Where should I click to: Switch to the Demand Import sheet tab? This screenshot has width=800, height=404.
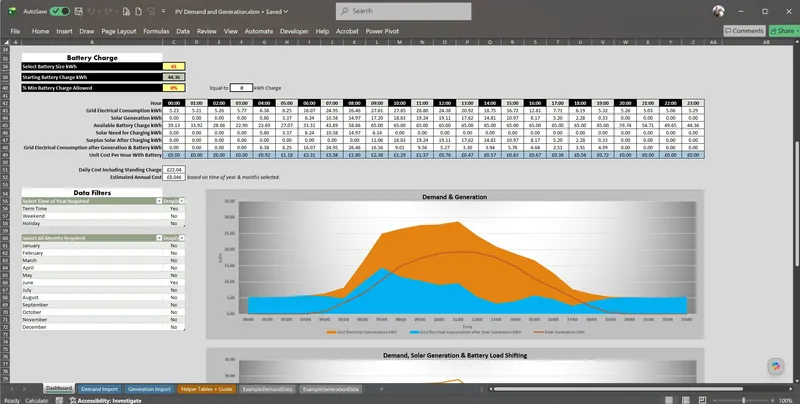(x=99, y=389)
